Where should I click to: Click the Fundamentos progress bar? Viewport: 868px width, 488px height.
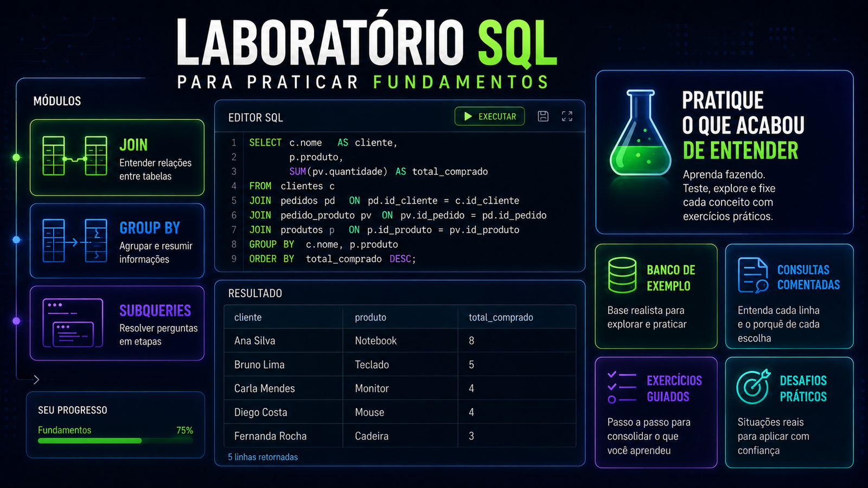point(116,441)
